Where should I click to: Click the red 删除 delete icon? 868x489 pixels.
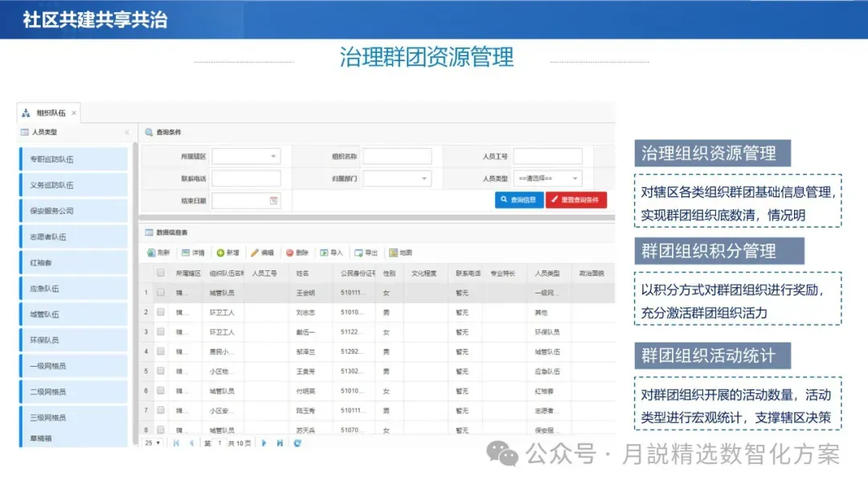click(289, 253)
